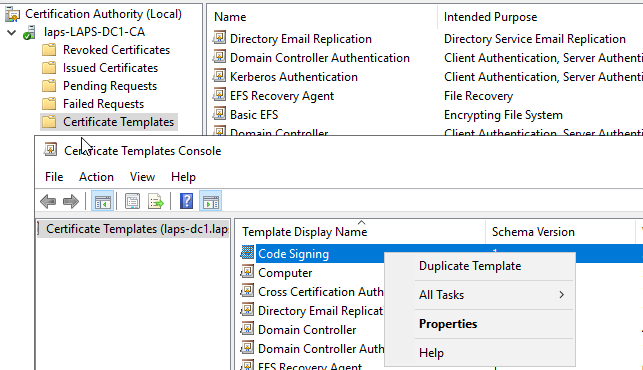The height and width of the screenshot is (370, 643).
Task: Collapse the laps-LAPS-DC1-CA tree node
Action: tap(11, 32)
